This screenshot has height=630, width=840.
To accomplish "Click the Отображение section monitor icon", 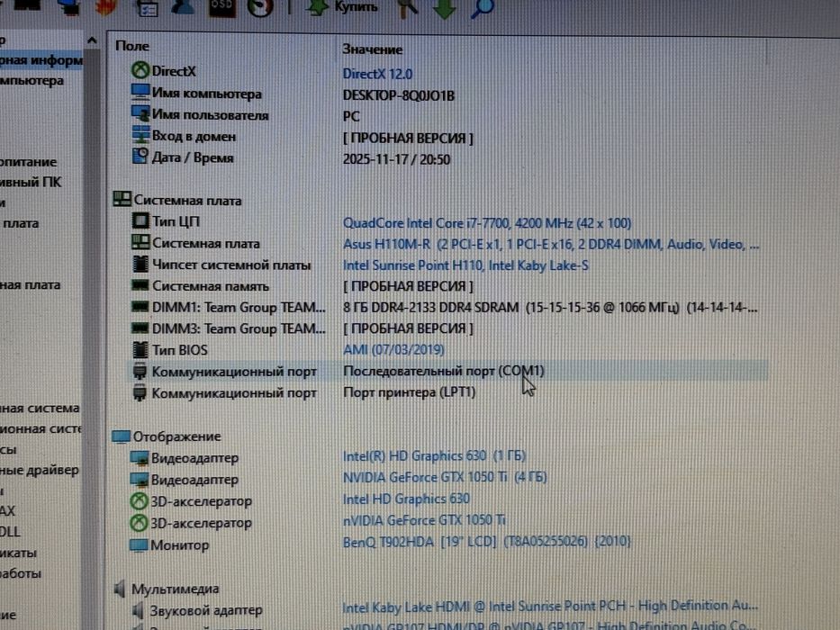I will point(121,436).
